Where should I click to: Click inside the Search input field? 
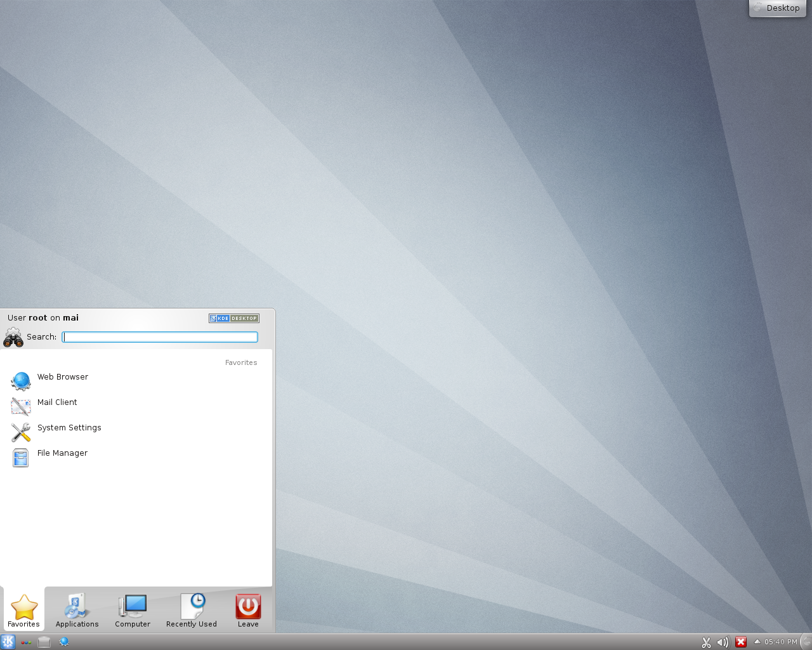click(x=160, y=337)
